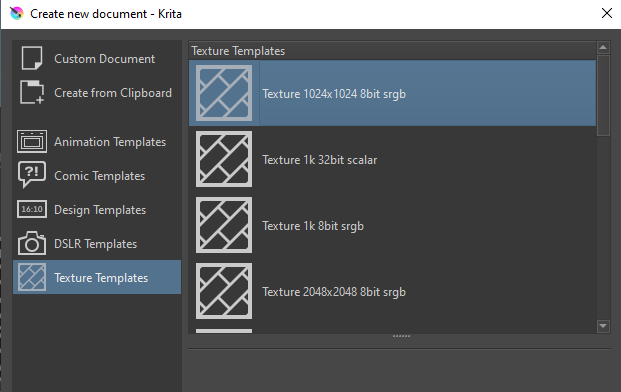Pick Texture 2048x2048 8bit srgb template
This screenshot has height=392, width=621.
click(x=392, y=291)
